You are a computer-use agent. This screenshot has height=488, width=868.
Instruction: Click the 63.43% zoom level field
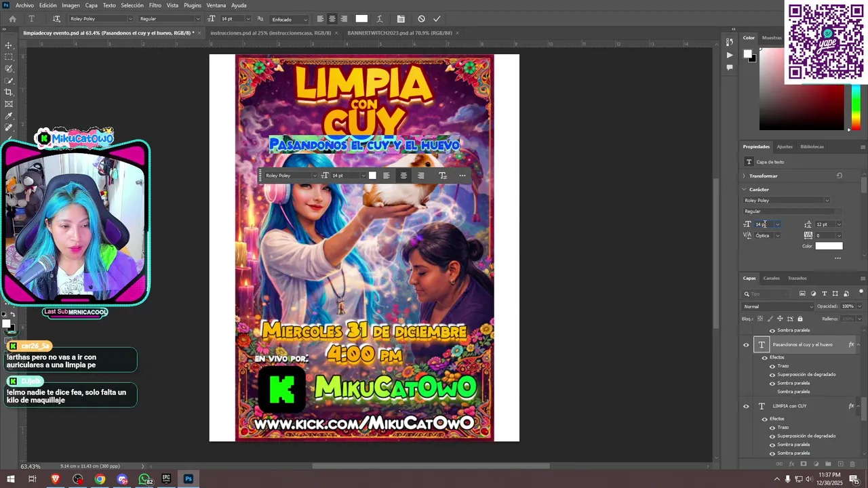point(31,466)
